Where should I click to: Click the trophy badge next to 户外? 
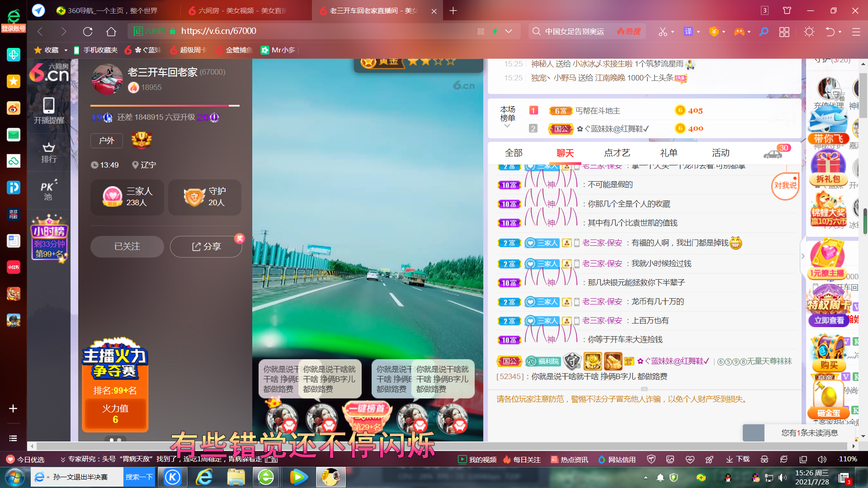142,141
